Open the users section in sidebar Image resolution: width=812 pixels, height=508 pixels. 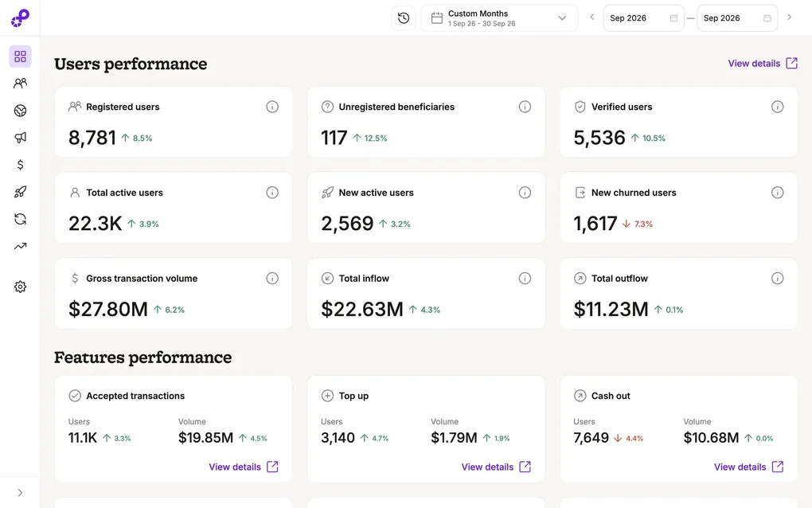20,84
